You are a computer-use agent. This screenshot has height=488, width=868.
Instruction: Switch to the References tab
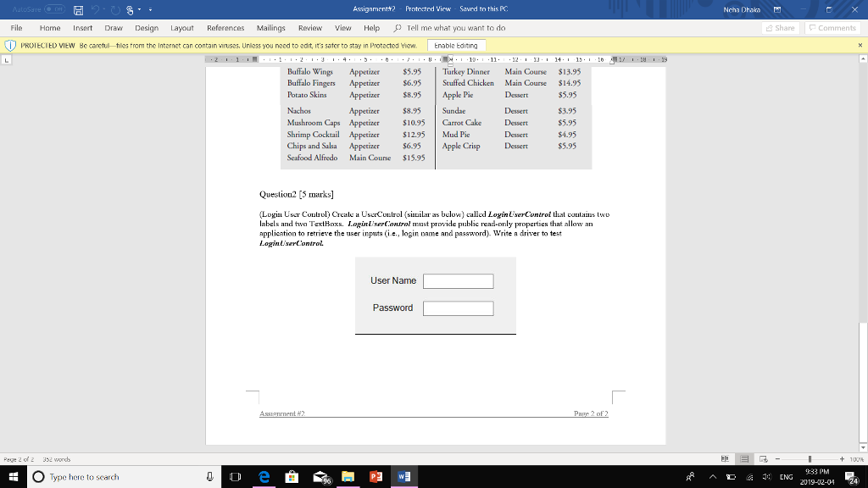(225, 28)
